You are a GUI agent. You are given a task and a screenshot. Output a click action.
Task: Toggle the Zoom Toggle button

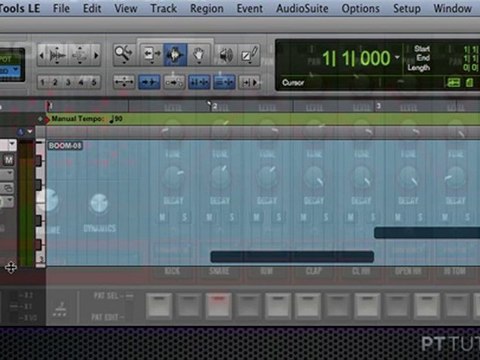(124, 82)
